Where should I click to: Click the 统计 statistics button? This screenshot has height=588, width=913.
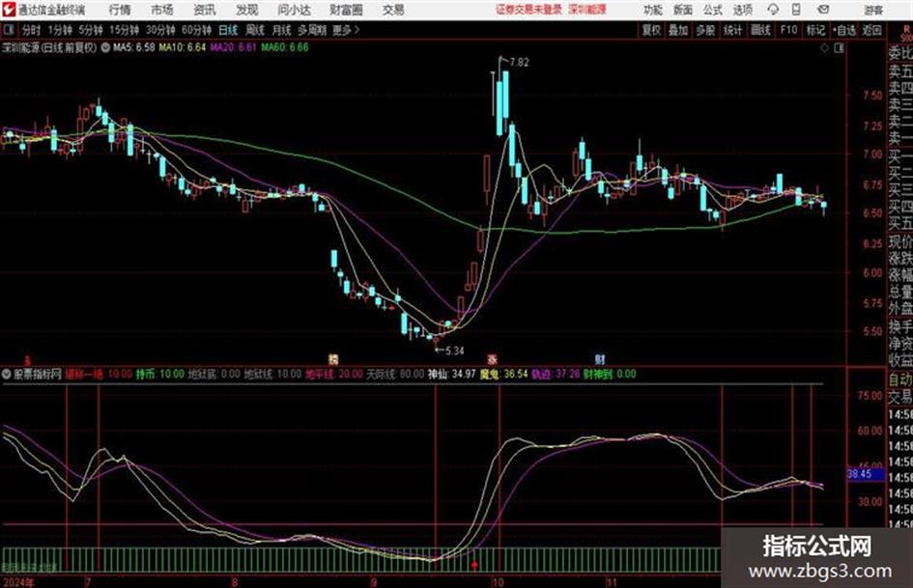[x=732, y=30]
